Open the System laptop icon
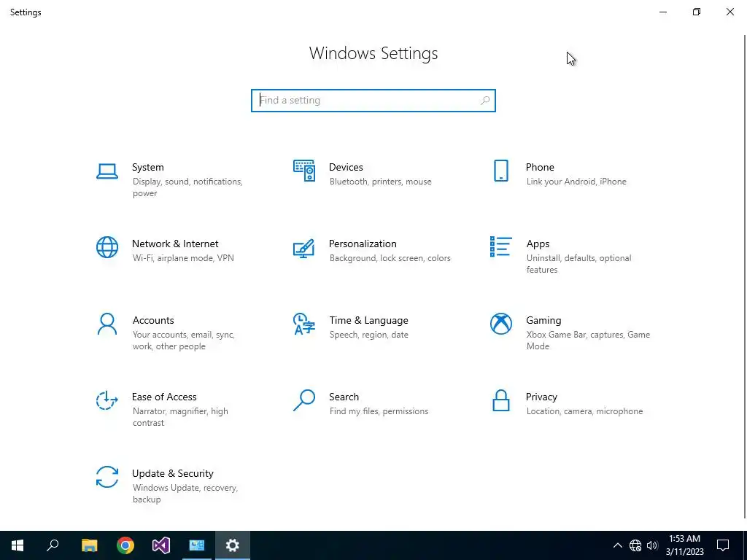Viewport: 747px width, 560px height. (x=107, y=171)
